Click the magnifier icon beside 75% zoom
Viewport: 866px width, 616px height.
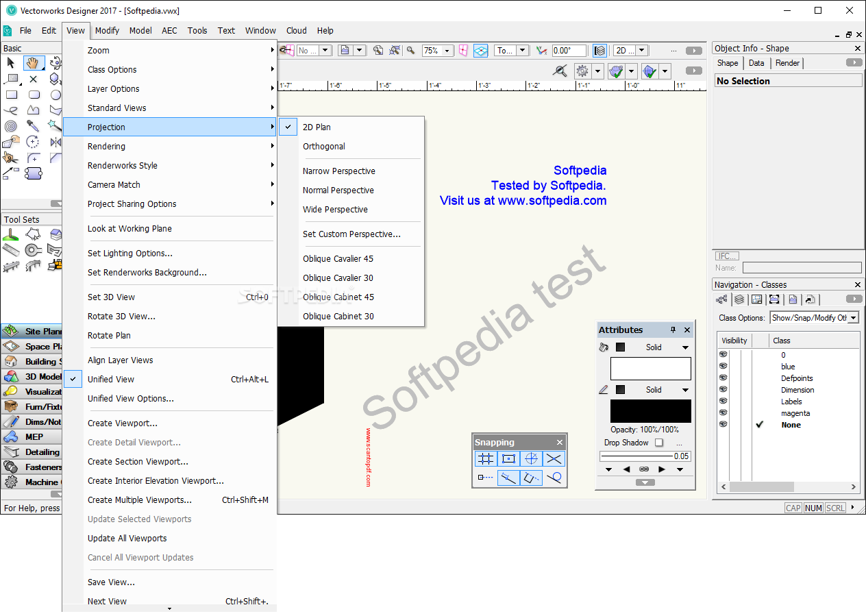click(x=411, y=50)
